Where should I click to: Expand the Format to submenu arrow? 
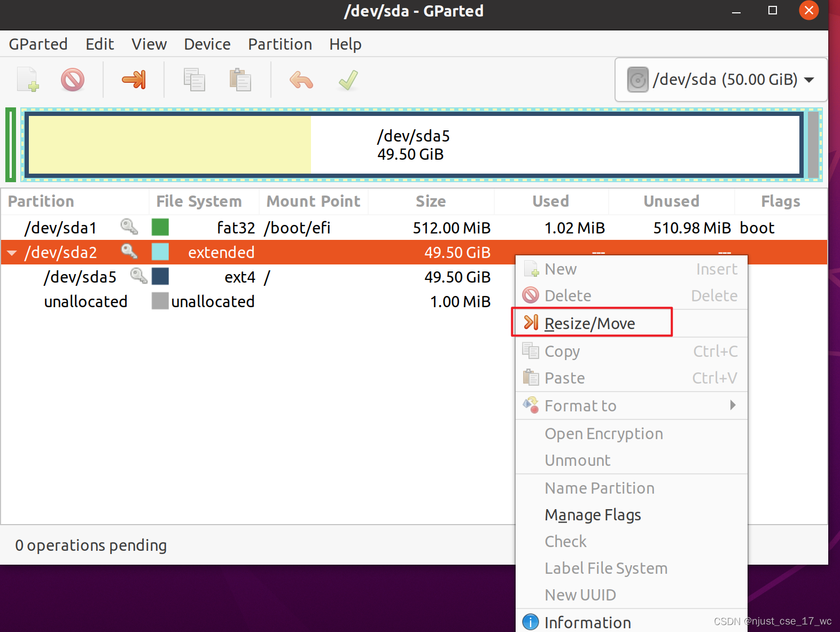click(733, 405)
